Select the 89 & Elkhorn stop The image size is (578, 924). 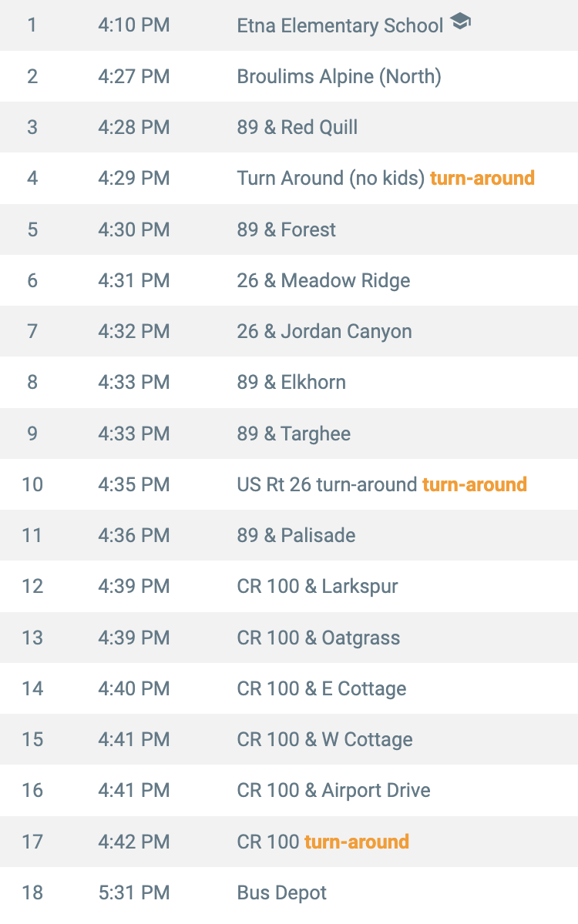pos(291,382)
